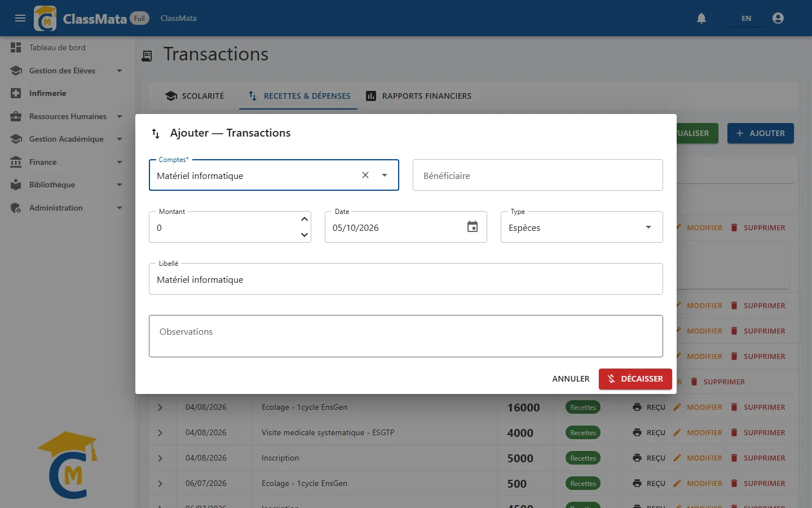Click the ClassMata logo in header

[x=45, y=18]
